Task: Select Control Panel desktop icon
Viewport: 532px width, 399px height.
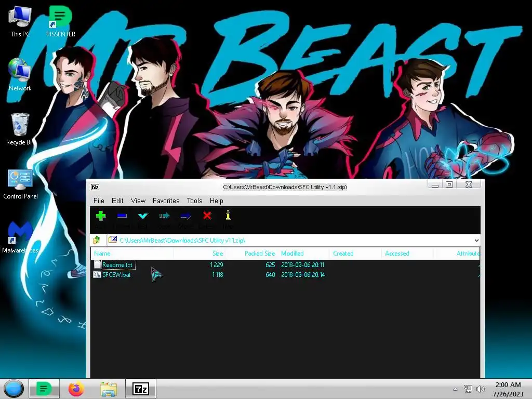Action: (20, 184)
